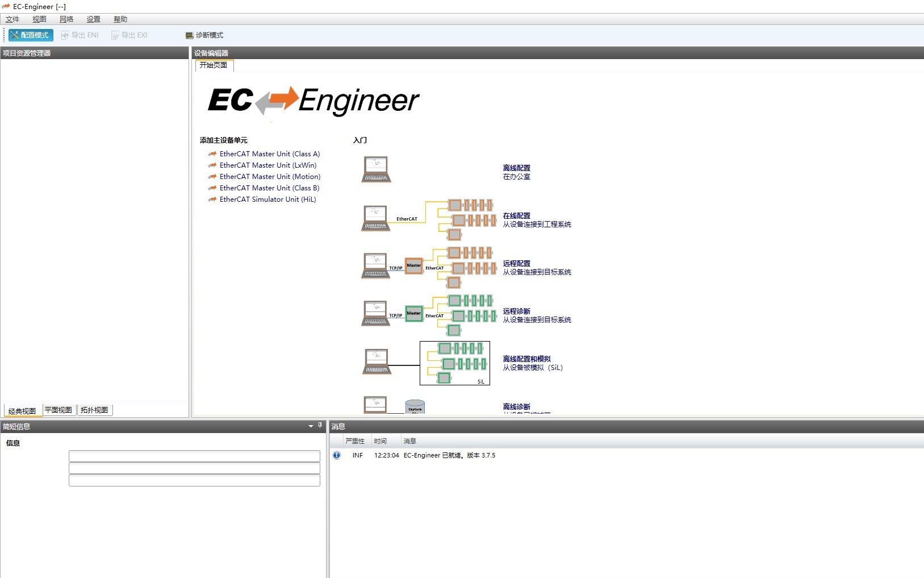Click the third 信息 text field
The width and height of the screenshot is (924, 578).
[194, 480]
